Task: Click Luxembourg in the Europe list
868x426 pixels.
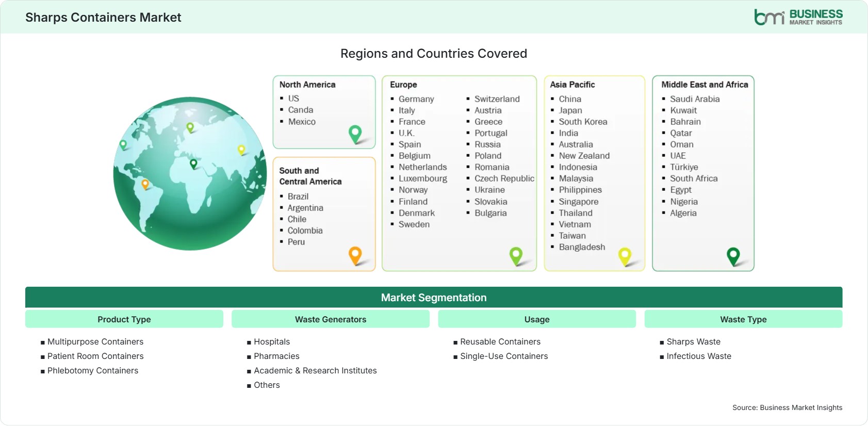Action: 423,178
